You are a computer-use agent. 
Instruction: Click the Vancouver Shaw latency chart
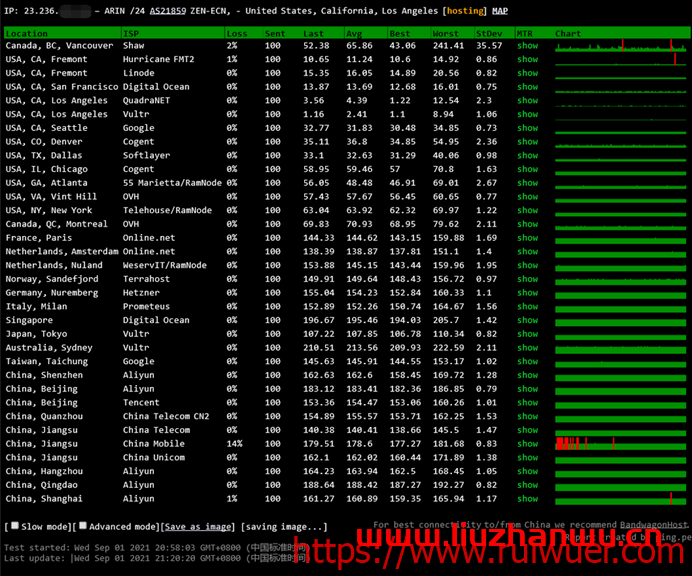click(620, 46)
